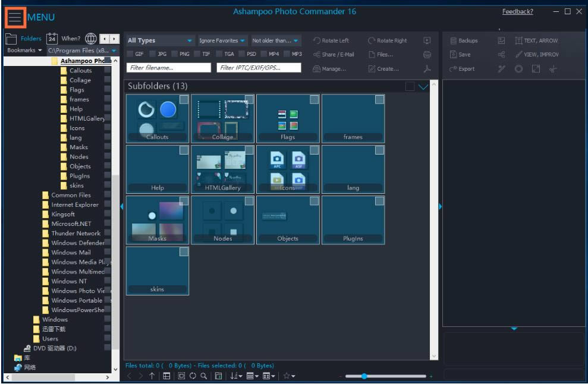Select the Kingsoft folder in tree

tap(63, 214)
